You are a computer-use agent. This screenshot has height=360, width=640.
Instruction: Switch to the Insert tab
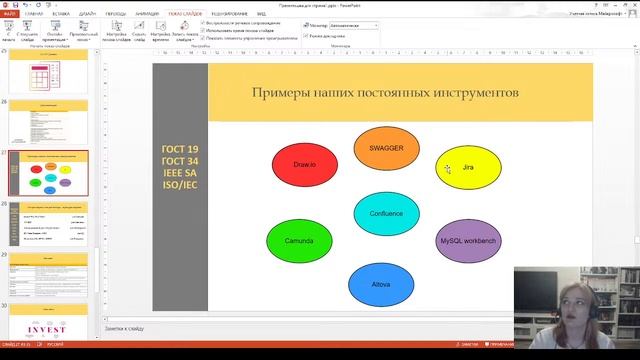[x=61, y=13]
